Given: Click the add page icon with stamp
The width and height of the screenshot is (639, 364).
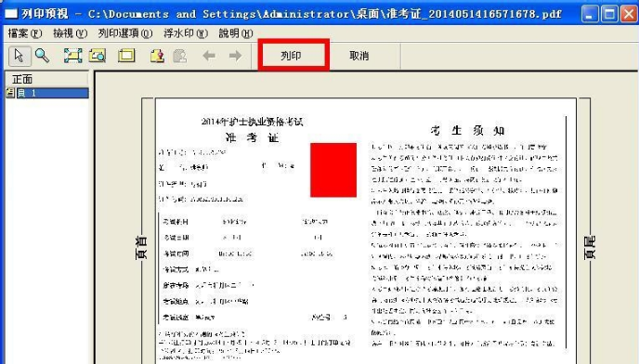Looking at the screenshot, I should coord(157,56).
